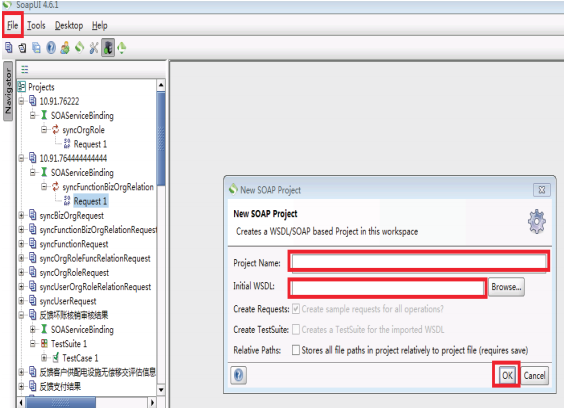This screenshot has height=410, width=567.
Task: Click the dialog help icon at bottom left
Action: pos(238,375)
